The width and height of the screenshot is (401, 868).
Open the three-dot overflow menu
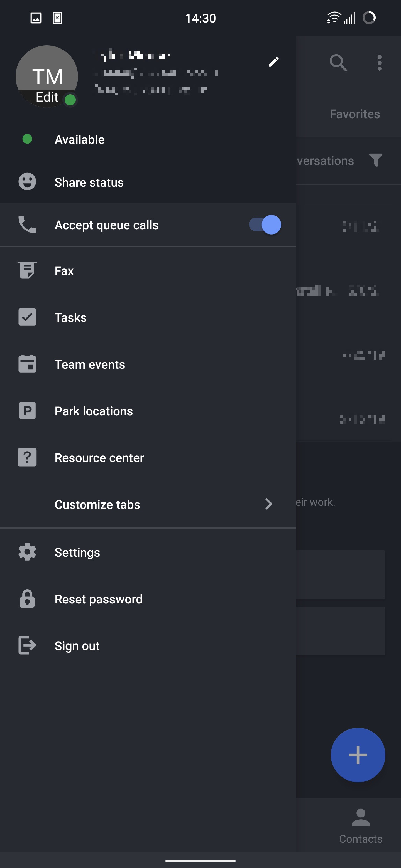click(x=379, y=63)
